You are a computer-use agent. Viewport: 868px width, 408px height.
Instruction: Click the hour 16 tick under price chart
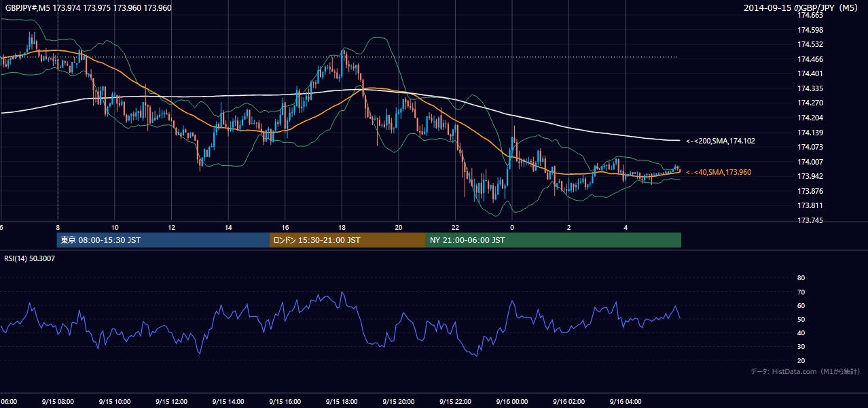click(x=285, y=228)
